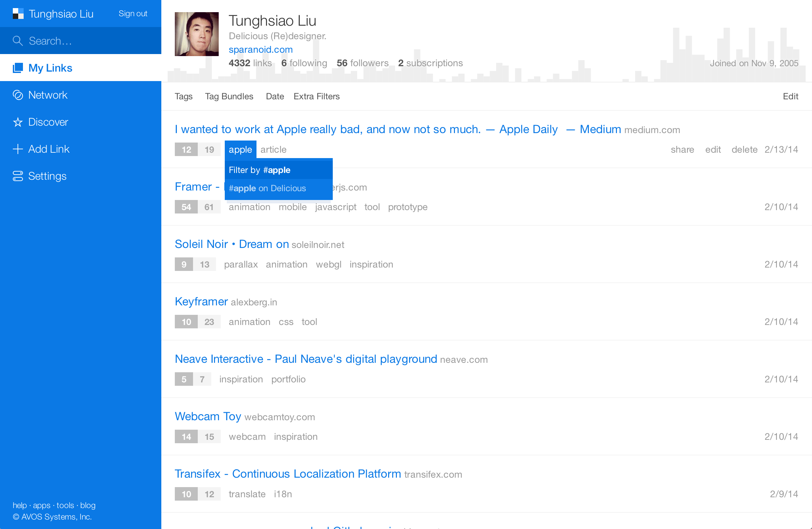This screenshot has height=529, width=812.
Task: View the 56 followers list
Action: coord(362,63)
